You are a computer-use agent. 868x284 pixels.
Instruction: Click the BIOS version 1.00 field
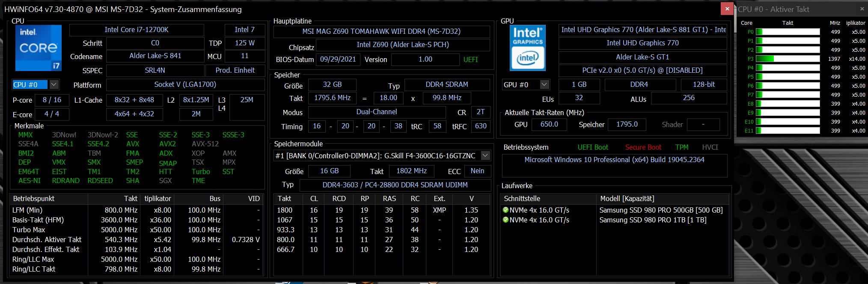[425, 59]
